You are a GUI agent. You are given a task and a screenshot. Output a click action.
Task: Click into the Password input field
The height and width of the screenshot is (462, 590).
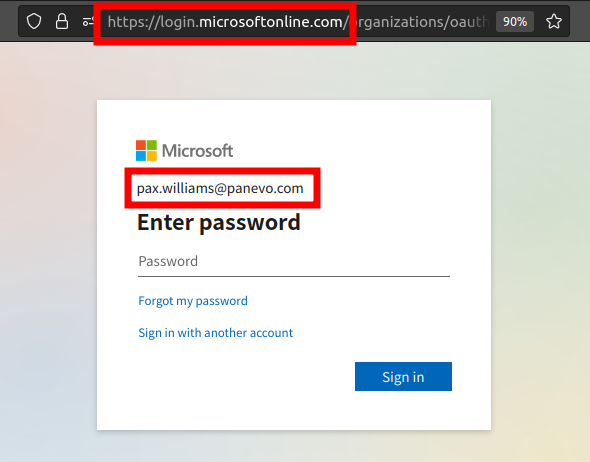pyautogui.click(x=294, y=261)
